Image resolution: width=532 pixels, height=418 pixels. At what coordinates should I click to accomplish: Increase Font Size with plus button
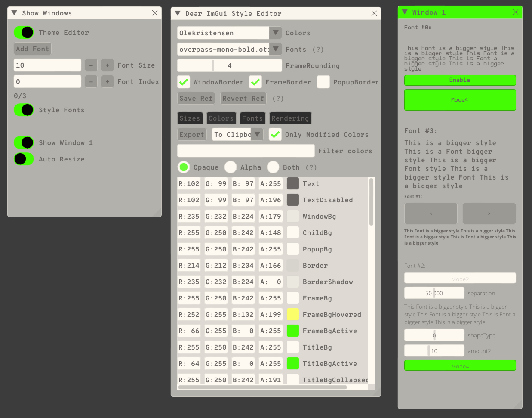coord(107,65)
